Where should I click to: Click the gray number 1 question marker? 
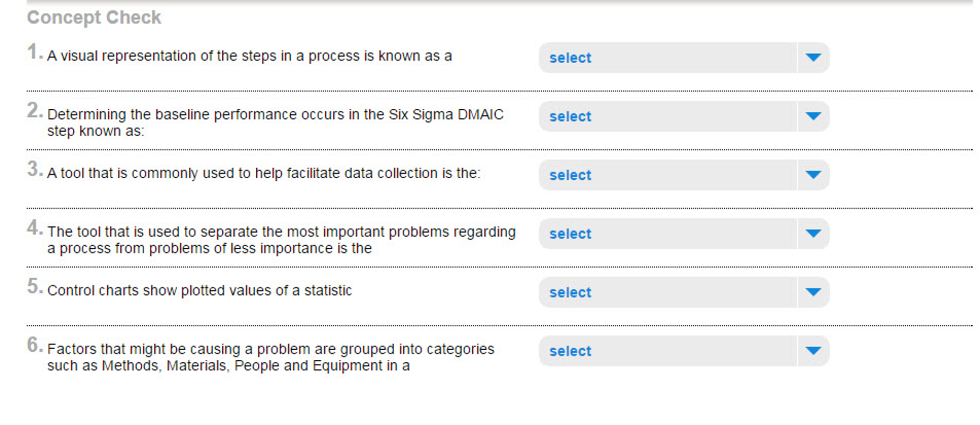[x=34, y=50]
